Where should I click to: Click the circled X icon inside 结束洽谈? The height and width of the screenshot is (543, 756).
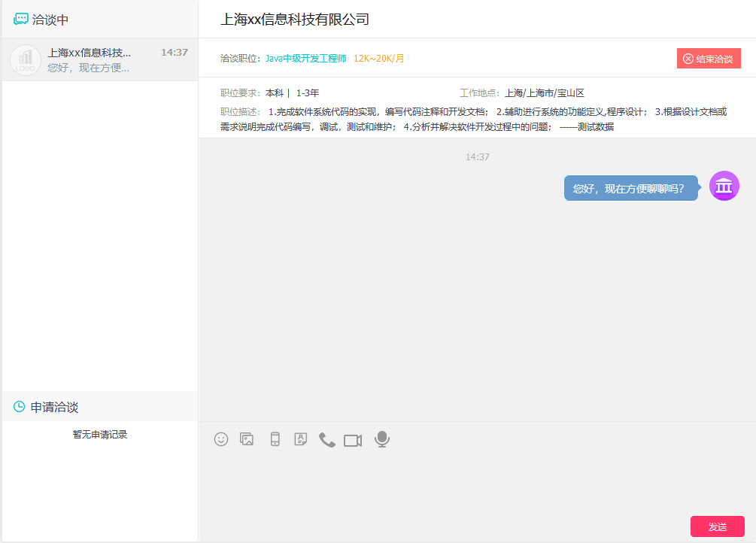coord(690,57)
